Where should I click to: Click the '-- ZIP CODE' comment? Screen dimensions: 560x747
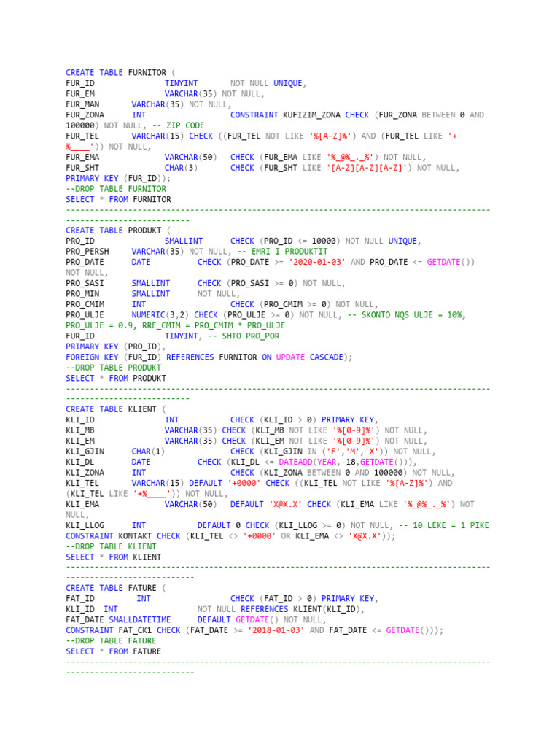[178, 125]
